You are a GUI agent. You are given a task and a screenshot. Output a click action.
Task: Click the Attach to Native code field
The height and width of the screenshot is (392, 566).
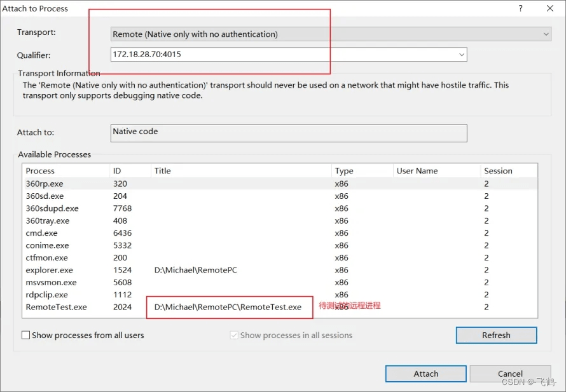pyautogui.click(x=289, y=133)
